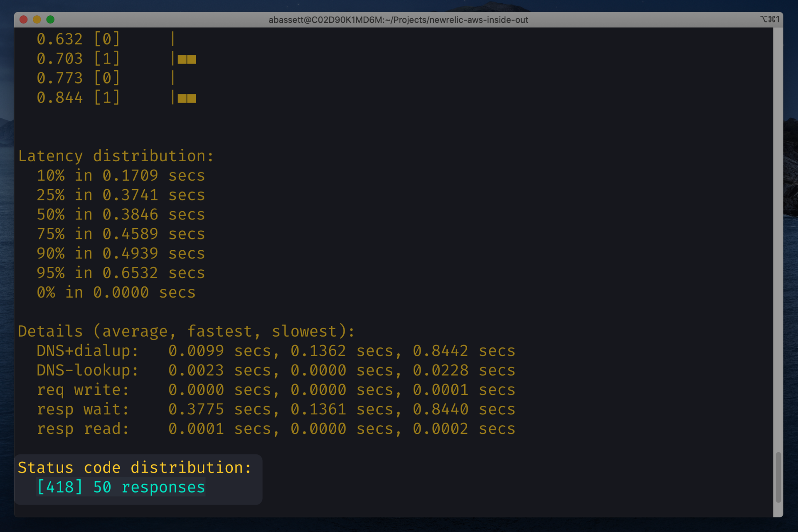Click the Status code distribution heading

pos(135,468)
